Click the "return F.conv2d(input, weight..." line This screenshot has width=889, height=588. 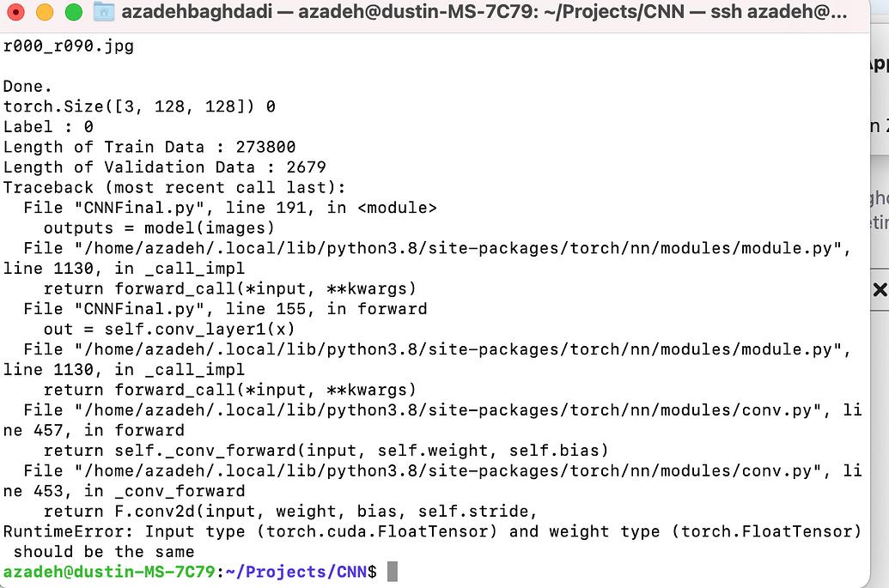[x=290, y=512]
